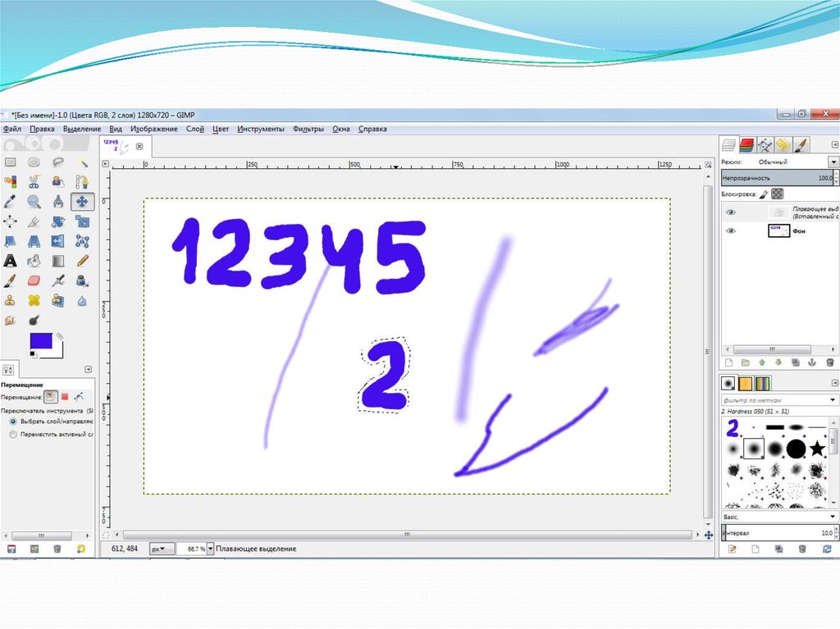Delete the layer with trash button

coord(830,362)
